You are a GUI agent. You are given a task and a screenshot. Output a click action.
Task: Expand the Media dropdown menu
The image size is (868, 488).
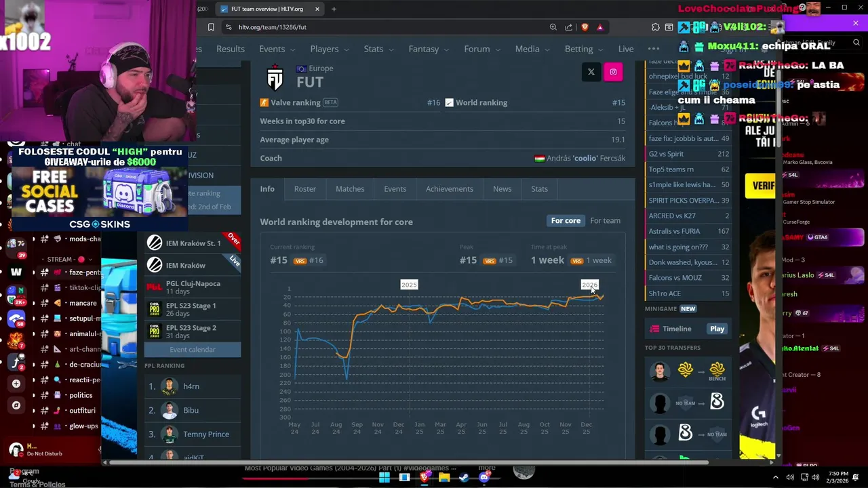click(x=532, y=49)
